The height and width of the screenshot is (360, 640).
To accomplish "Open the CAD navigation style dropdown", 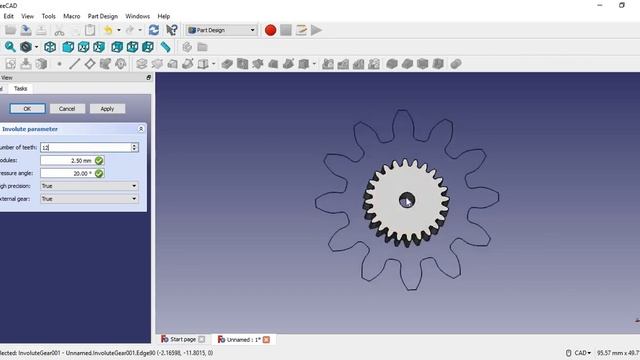I will (x=579, y=353).
